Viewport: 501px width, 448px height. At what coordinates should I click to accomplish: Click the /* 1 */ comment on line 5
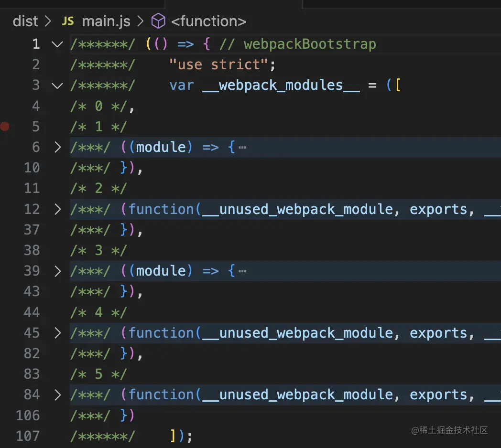(99, 127)
